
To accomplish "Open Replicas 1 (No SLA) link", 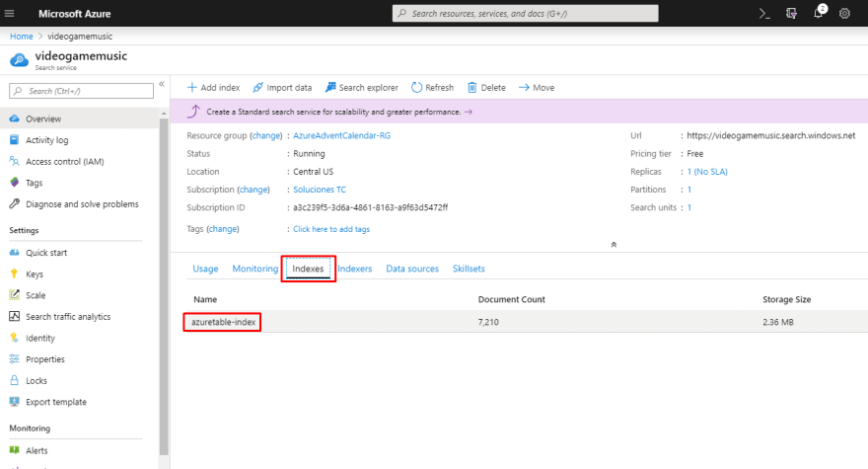I will click(x=707, y=172).
